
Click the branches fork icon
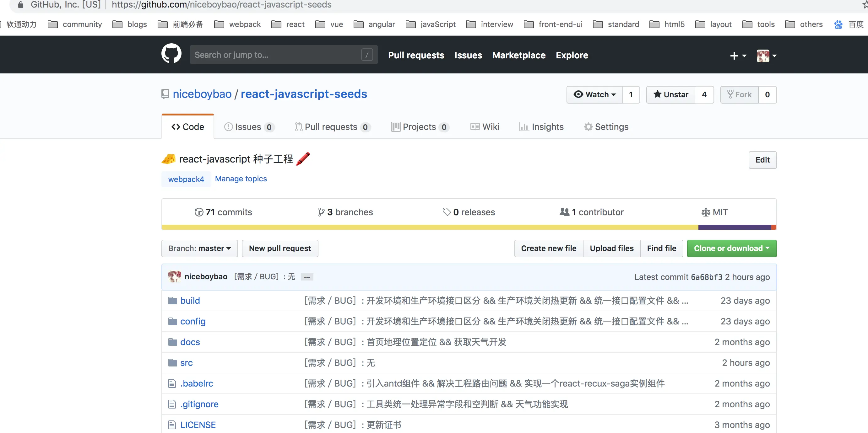pyautogui.click(x=321, y=212)
